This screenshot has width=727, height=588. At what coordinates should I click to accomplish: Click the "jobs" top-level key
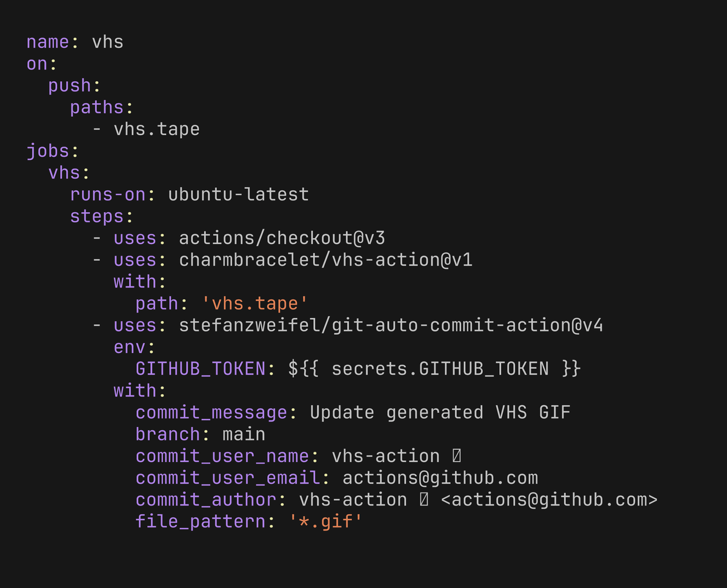pyautogui.click(x=48, y=151)
